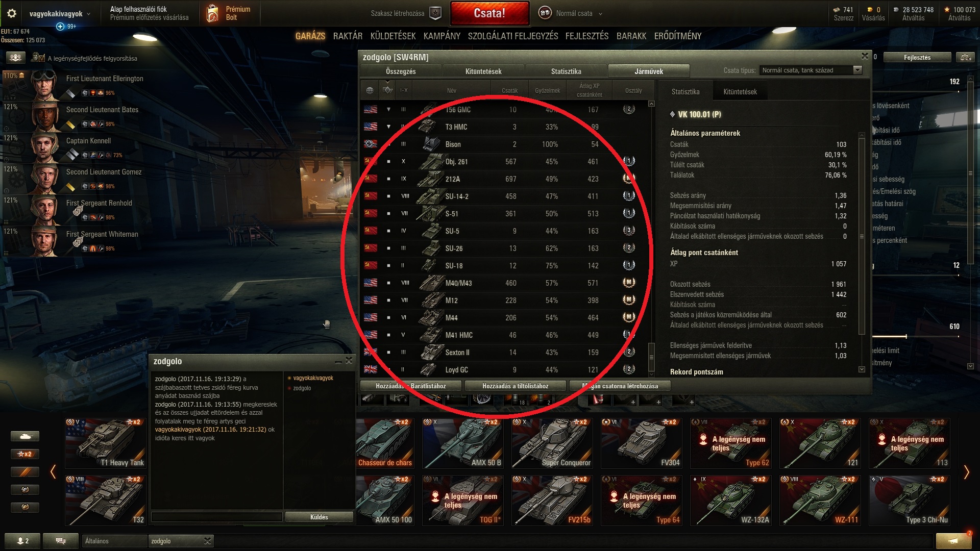The height and width of the screenshot is (551, 980).
Task: Show next tanks in the carousel
Action: (x=966, y=472)
